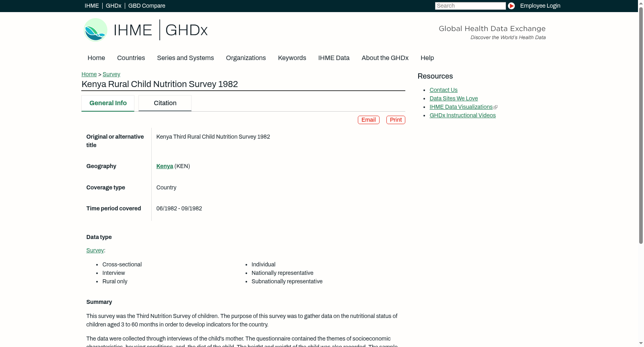
Task: Open the Help menu item
Action: tap(427, 58)
